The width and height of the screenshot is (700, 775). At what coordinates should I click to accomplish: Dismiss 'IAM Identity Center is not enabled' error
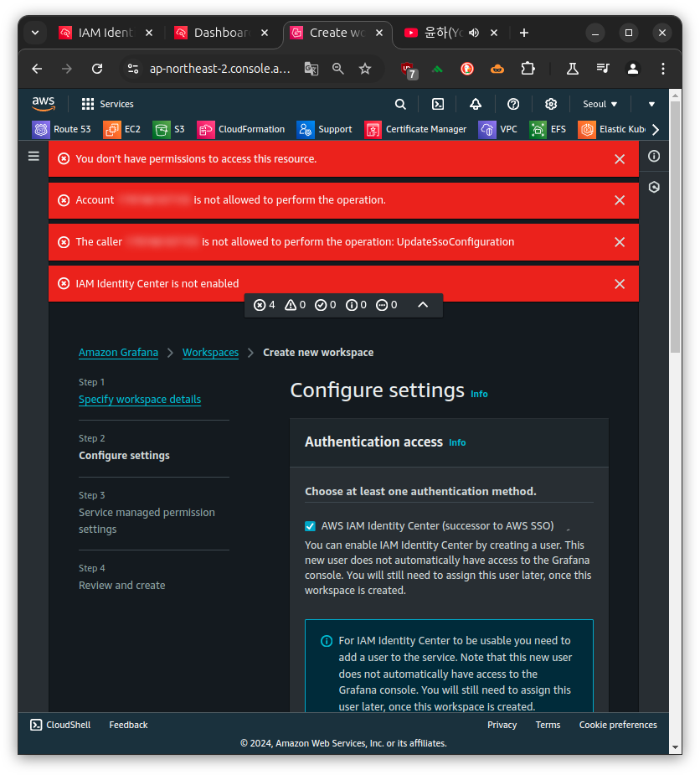point(620,284)
